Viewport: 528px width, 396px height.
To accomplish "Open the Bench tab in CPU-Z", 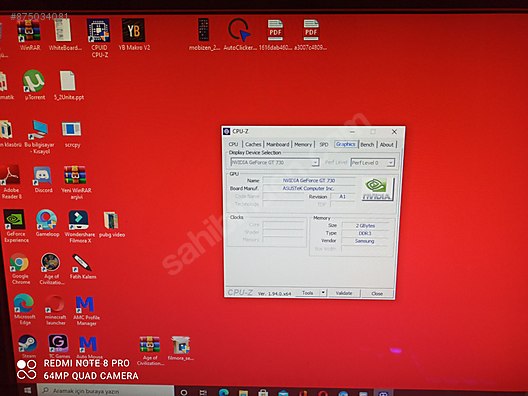I will click(x=367, y=144).
